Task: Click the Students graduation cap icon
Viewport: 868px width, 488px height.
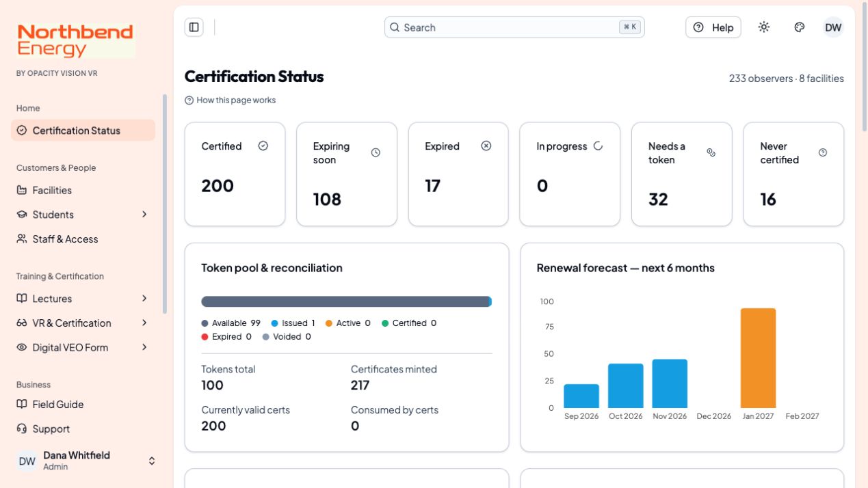Action: coord(22,215)
